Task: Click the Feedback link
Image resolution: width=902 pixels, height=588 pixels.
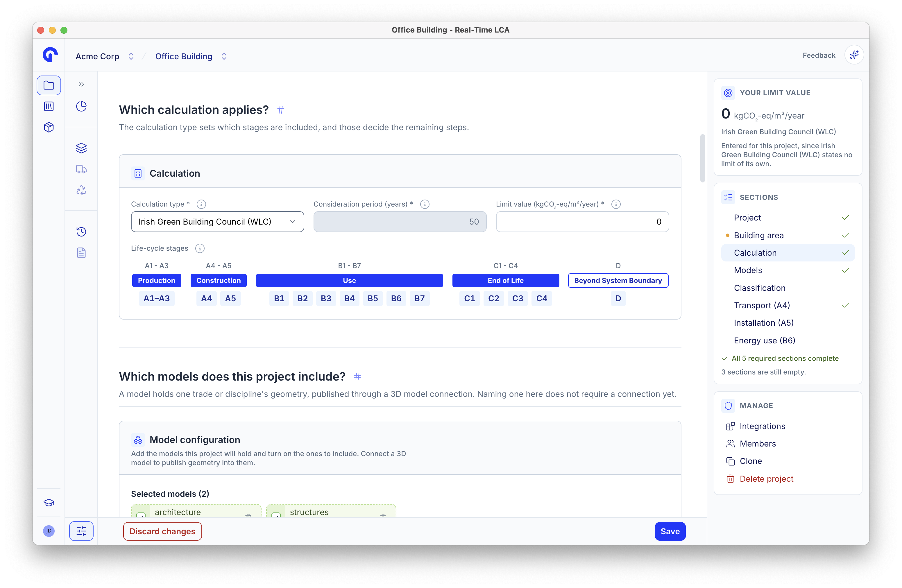Action: coord(819,55)
